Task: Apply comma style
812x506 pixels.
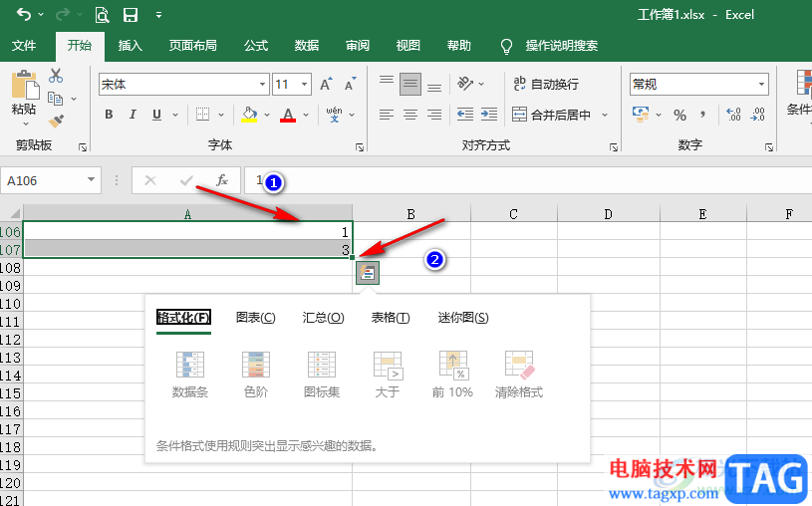Action: 702,115
